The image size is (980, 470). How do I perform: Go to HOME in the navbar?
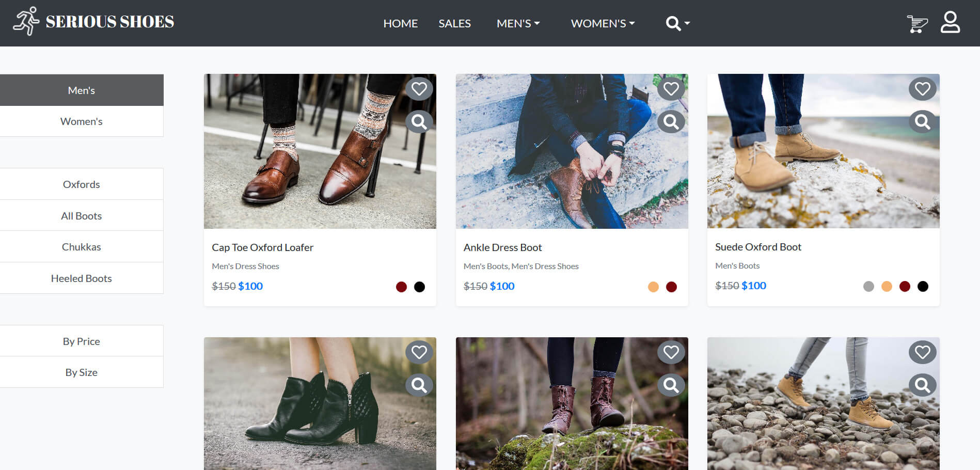click(400, 23)
